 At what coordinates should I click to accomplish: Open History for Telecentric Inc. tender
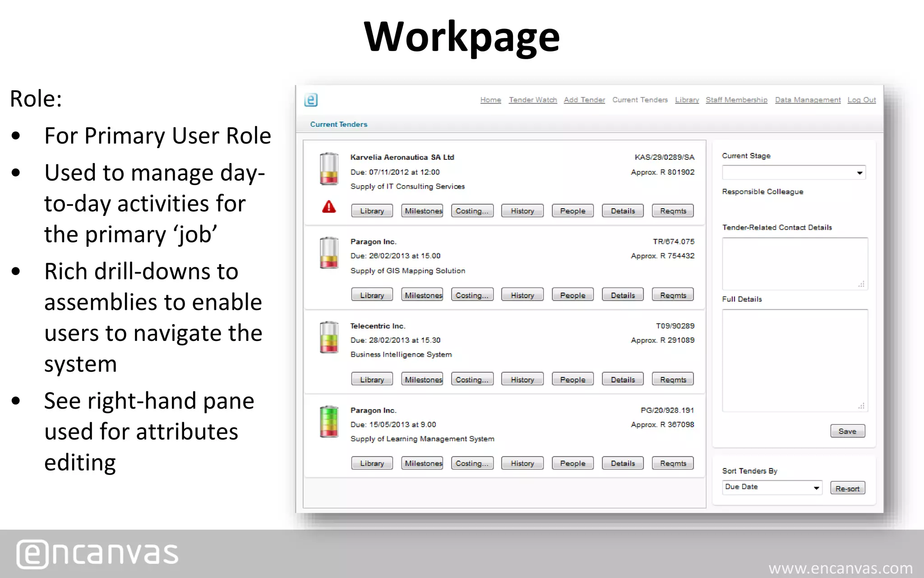point(522,379)
